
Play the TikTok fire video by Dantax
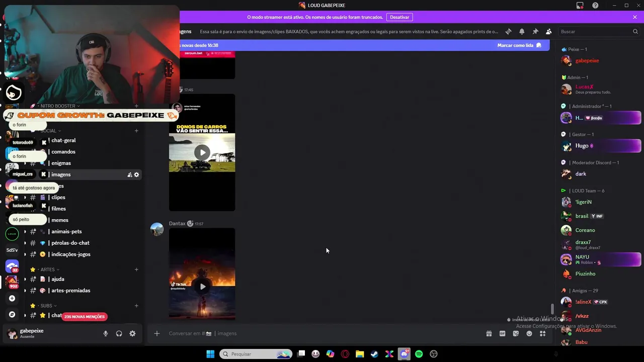tap(202, 287)
